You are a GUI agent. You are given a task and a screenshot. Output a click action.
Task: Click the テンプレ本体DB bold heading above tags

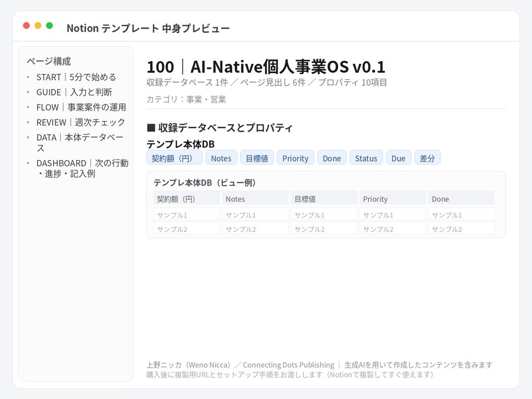pyautogui.click(x=180, y=144)
